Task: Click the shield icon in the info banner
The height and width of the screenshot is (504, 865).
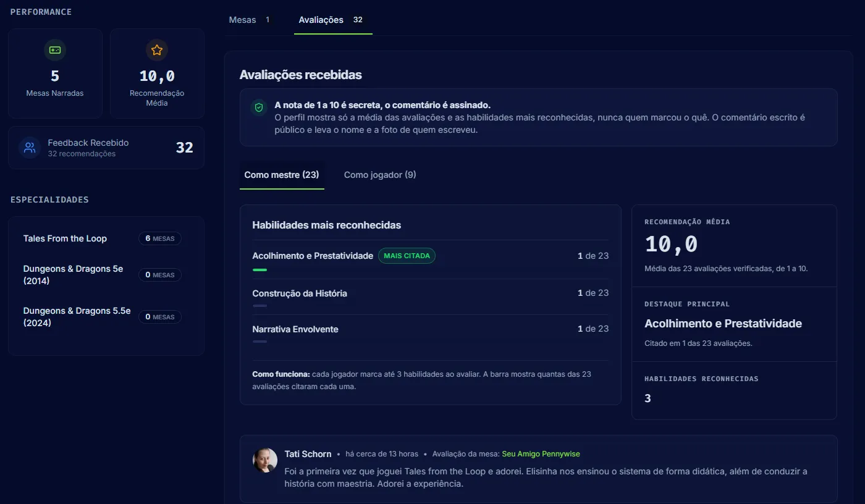Action: tap(259, 107)
